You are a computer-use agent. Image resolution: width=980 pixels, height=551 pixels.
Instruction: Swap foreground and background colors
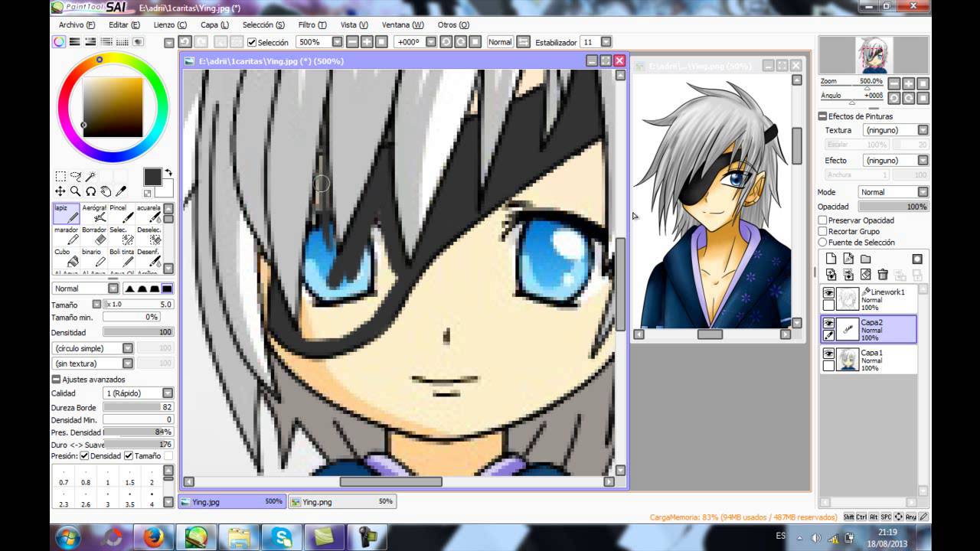click(168, 173)
